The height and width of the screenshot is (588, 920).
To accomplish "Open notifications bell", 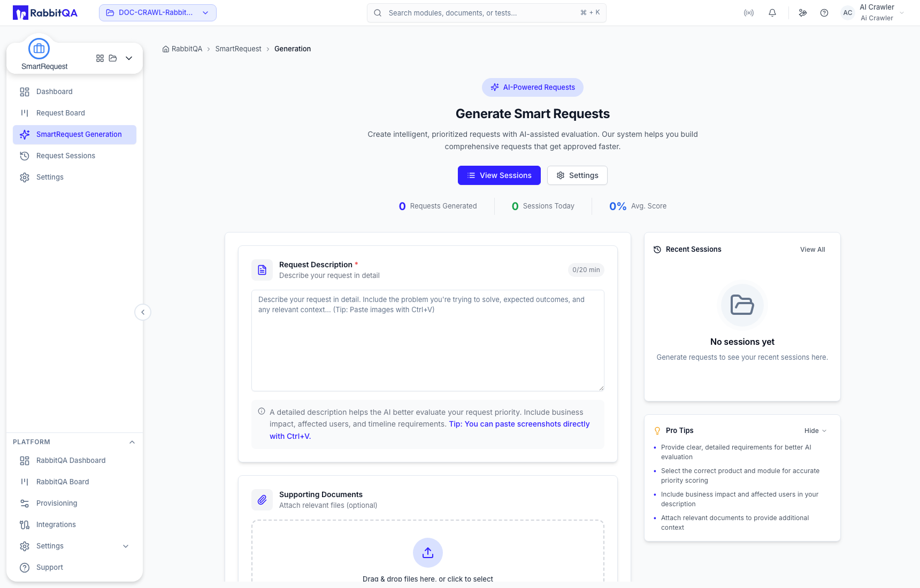I will tap(772, 13).
